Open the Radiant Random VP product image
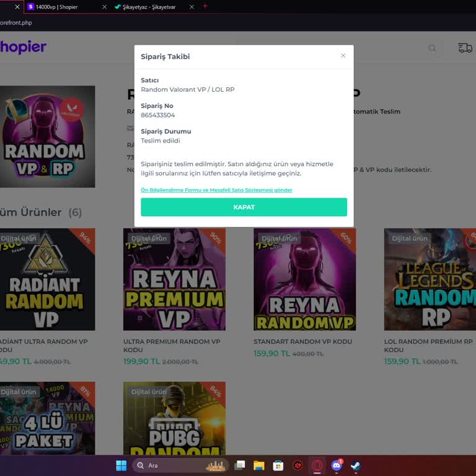Viewport: 476px width, 476px height. tap(47, 280)
